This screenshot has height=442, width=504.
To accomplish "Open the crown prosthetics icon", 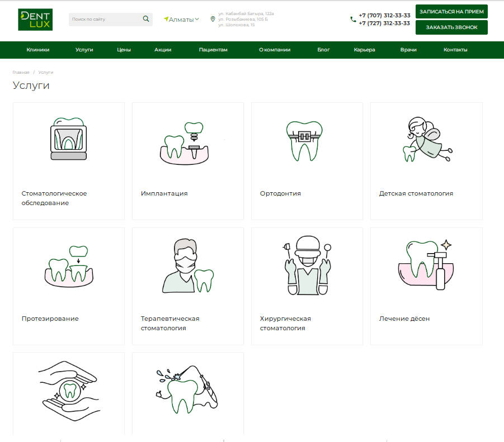I will (69, 267).
